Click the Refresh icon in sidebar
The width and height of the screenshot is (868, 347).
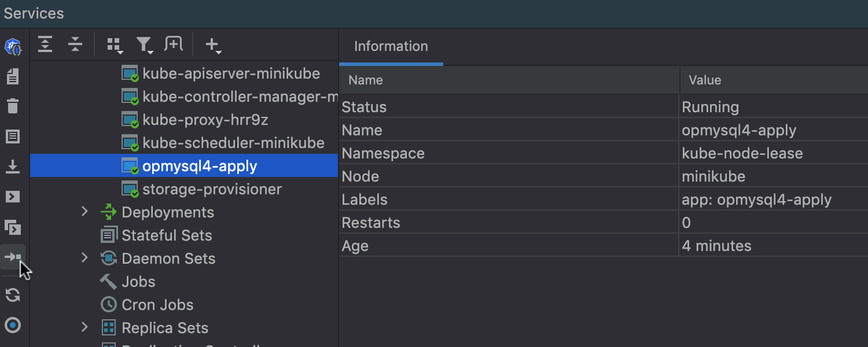13,296
